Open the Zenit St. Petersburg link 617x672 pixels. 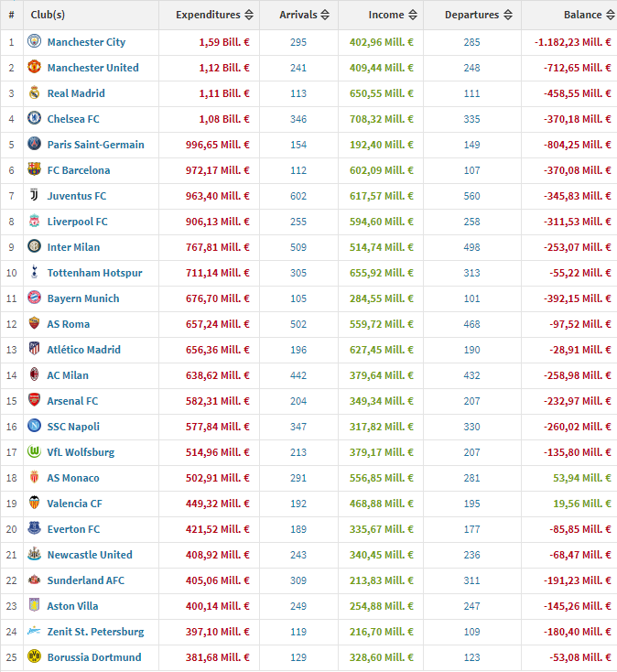pos(95,632)
